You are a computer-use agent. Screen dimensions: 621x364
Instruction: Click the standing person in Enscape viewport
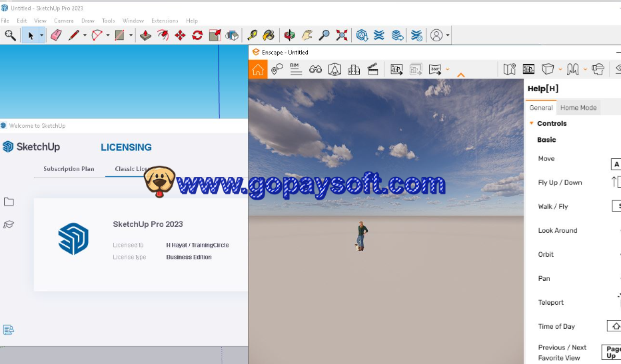361,236
